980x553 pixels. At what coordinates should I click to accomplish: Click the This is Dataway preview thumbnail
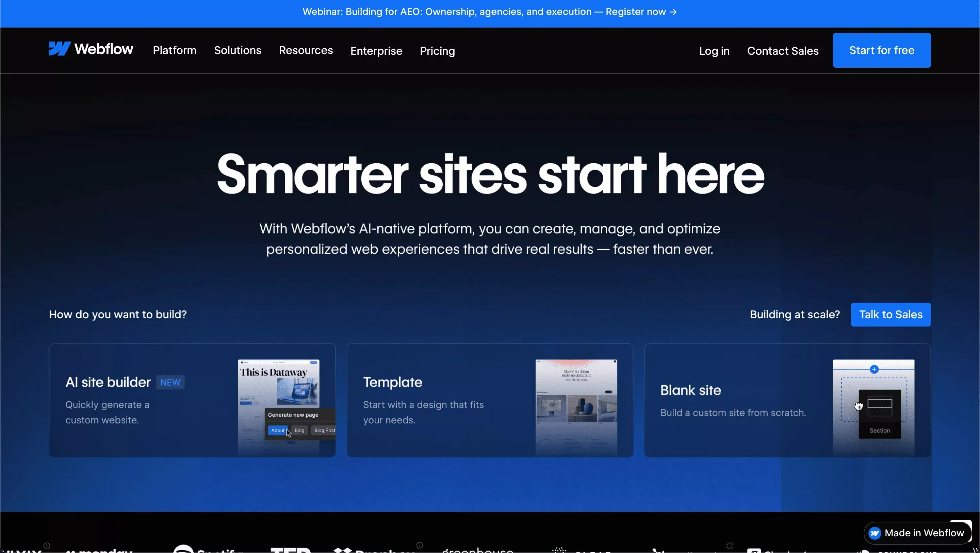pos(278,407)
